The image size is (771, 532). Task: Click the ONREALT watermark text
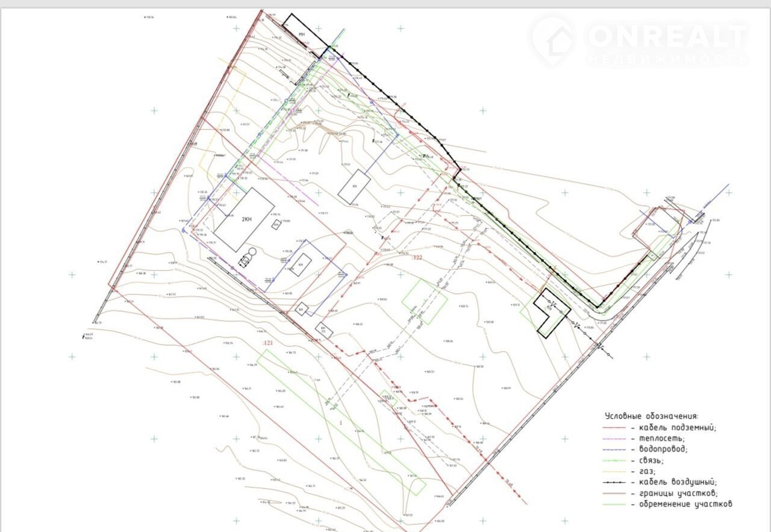point(666,36)
